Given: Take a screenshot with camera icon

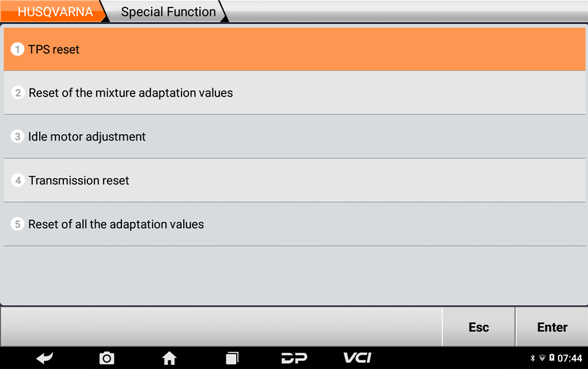Looking at the screenshot, I should coord(107,358).
